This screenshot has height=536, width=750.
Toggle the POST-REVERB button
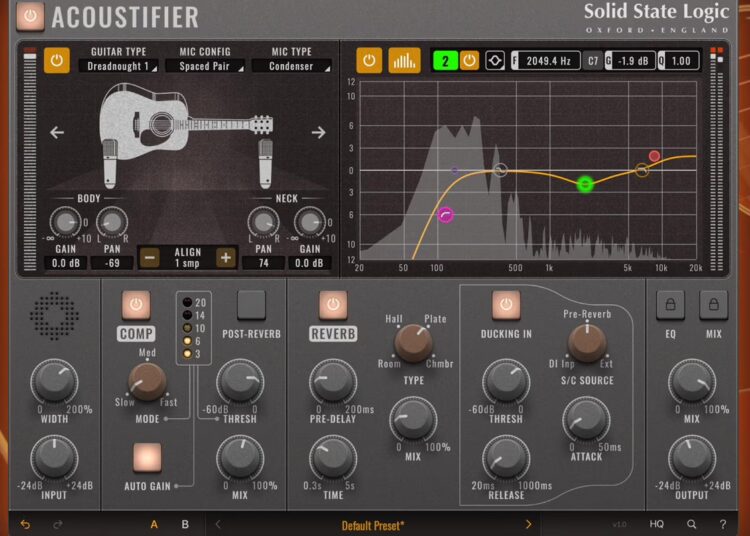coord(251,305)
